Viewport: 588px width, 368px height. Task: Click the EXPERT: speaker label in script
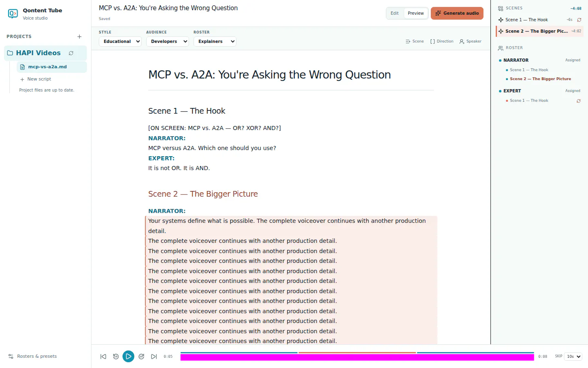coord(161,159)
